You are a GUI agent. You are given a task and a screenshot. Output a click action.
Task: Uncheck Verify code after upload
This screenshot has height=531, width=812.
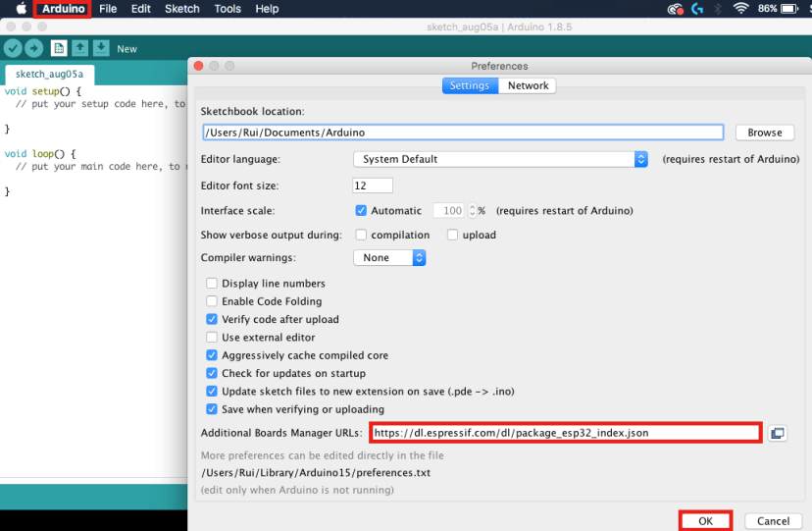(212, 319)
